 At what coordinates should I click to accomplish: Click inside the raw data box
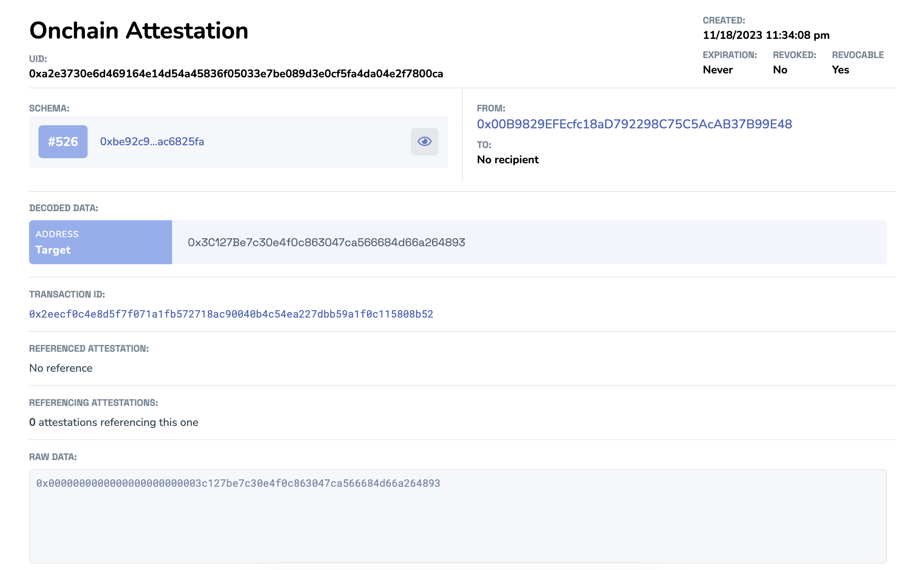click(x=458, y=516)
